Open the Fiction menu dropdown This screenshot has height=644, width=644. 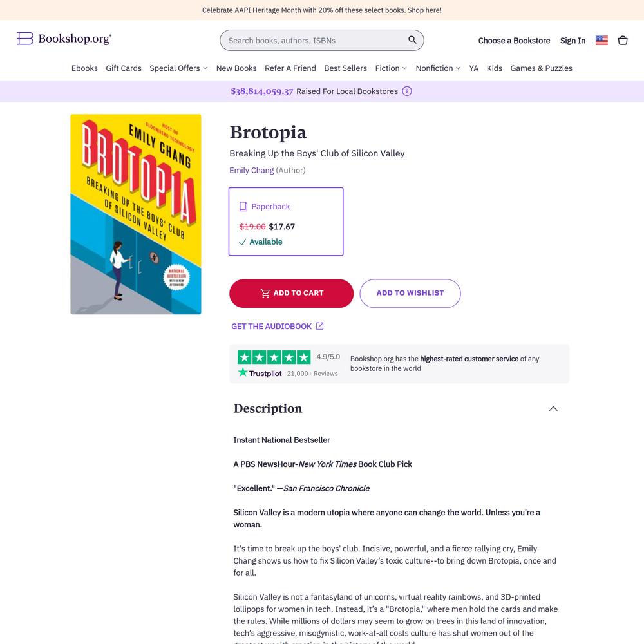pos(391,68)
